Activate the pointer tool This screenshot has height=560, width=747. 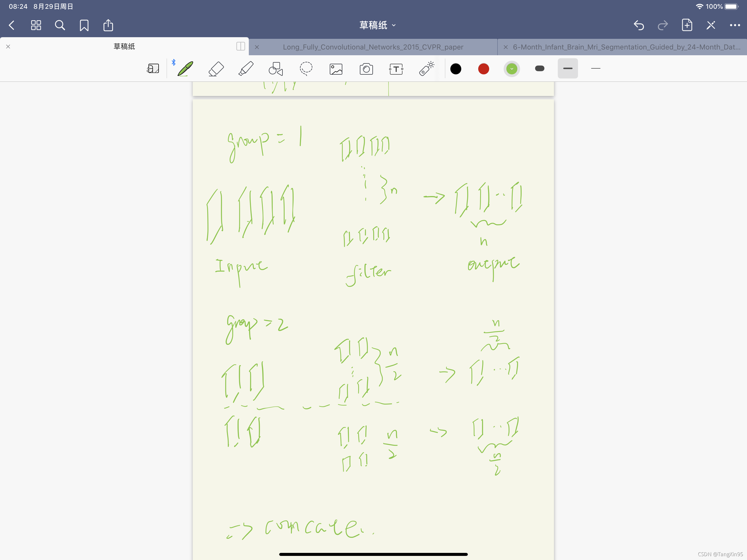[426, 69]
